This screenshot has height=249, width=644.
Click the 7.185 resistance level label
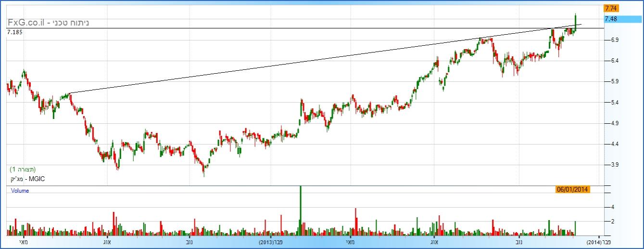coord(15,32)
